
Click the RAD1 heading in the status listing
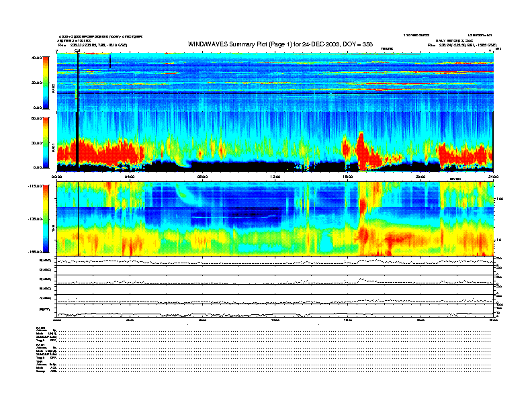point(41,345)
